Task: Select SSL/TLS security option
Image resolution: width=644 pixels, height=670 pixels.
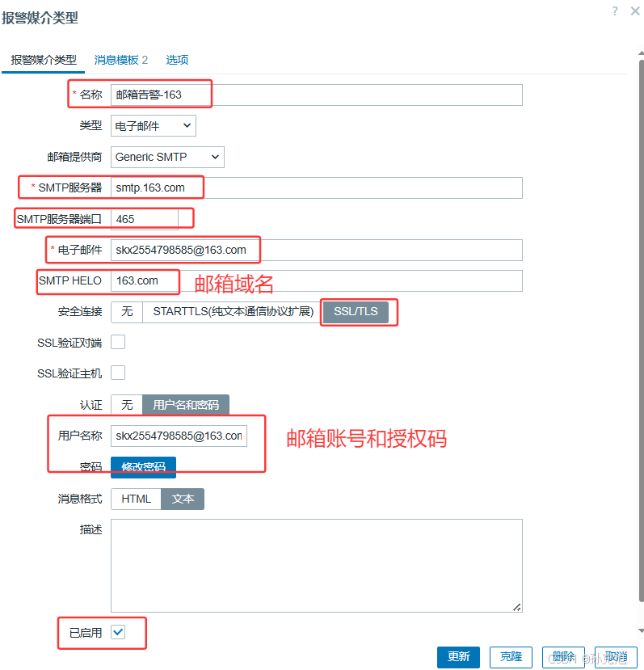Action: coord(356,312)
